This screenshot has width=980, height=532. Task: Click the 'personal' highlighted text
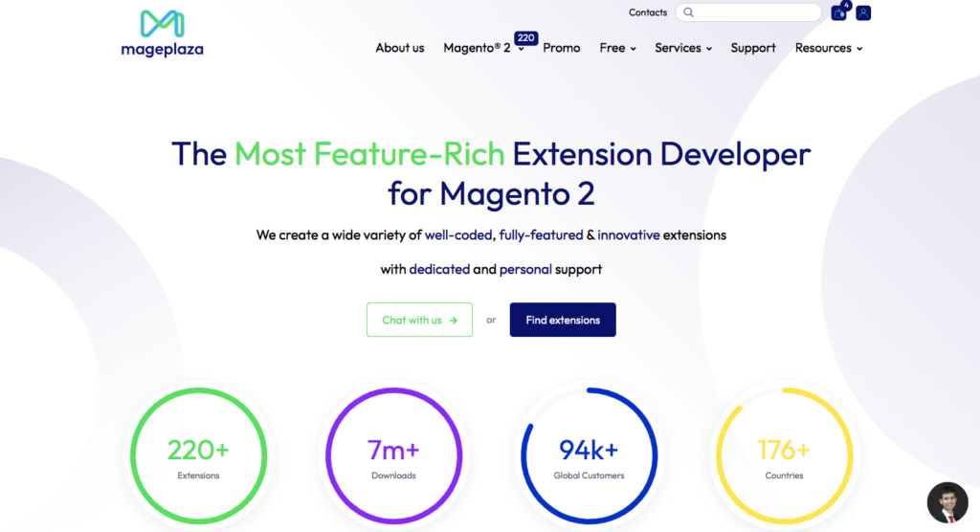click(525, 270)
